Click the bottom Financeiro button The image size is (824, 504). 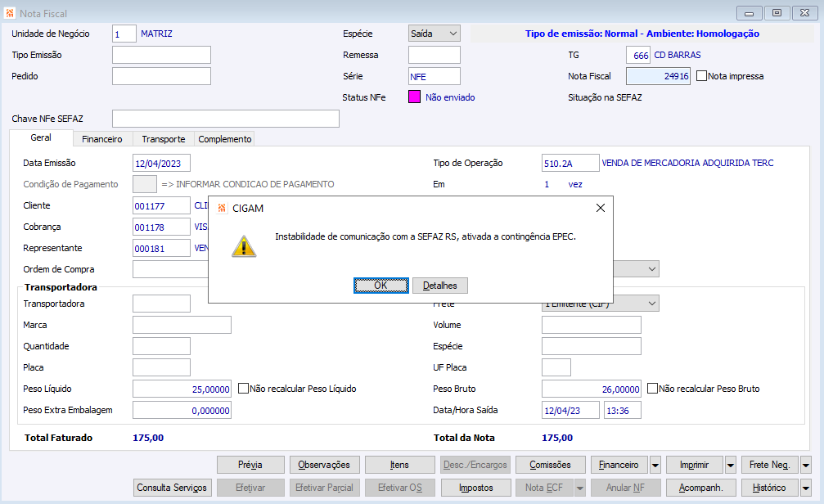619,465
